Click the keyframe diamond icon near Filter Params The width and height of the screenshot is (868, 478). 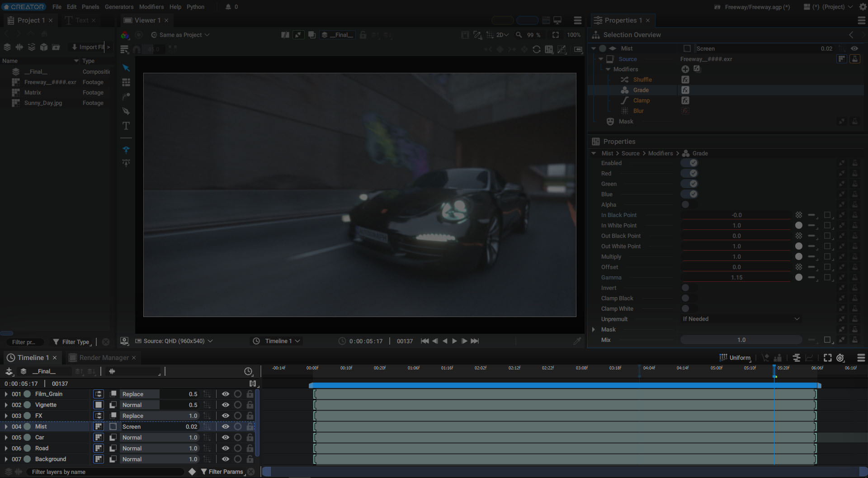point(192,472)
